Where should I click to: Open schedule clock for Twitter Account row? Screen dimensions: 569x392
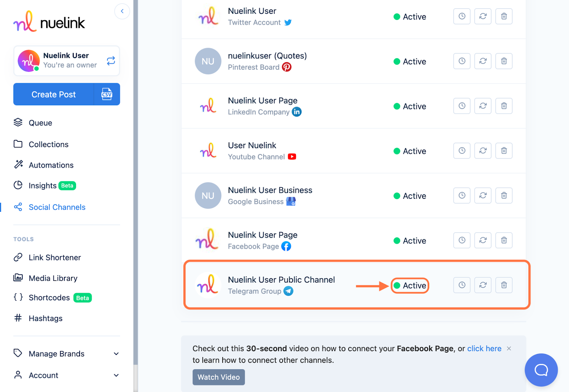[x=462, y=16]
